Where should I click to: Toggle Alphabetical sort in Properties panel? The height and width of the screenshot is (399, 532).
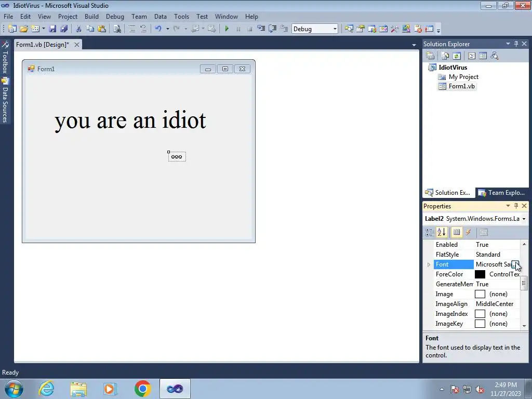click(442, 232)
